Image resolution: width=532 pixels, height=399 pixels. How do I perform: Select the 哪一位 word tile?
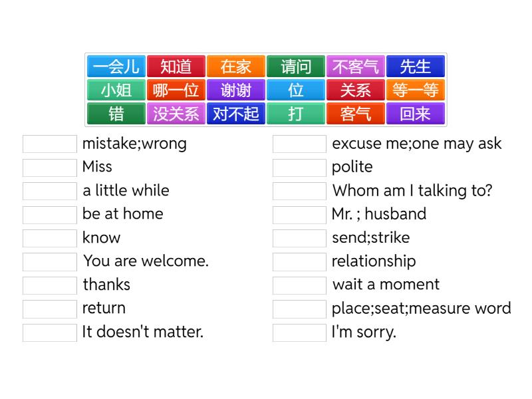click(x=176, y=90)
